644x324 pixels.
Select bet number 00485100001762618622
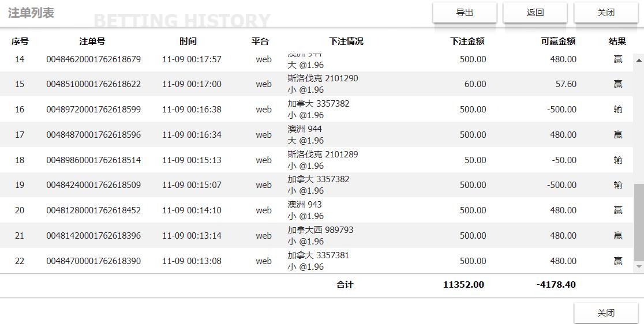click(93, 84)
